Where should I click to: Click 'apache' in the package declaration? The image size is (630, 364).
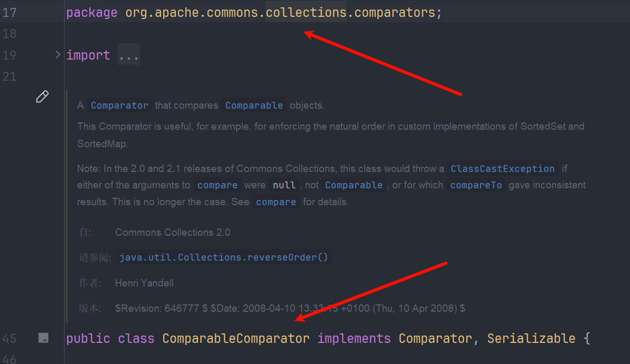177,13
